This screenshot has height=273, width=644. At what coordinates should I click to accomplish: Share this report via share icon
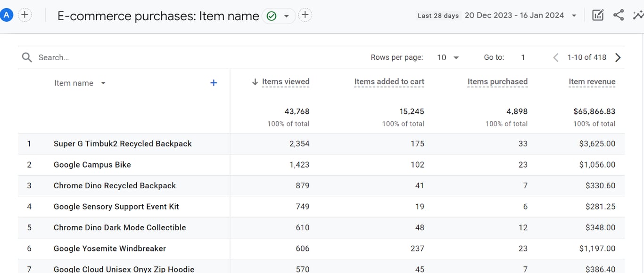point(619,15)
